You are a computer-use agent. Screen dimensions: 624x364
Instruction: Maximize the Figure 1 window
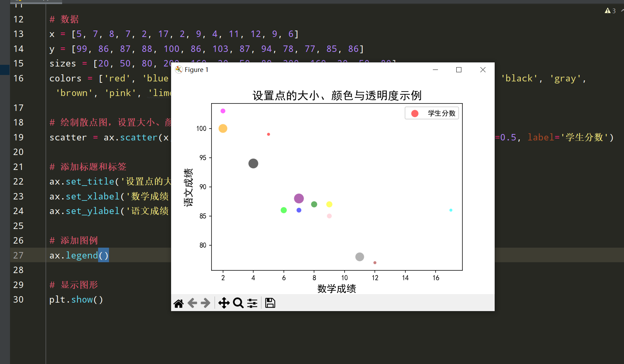[459, 70]
